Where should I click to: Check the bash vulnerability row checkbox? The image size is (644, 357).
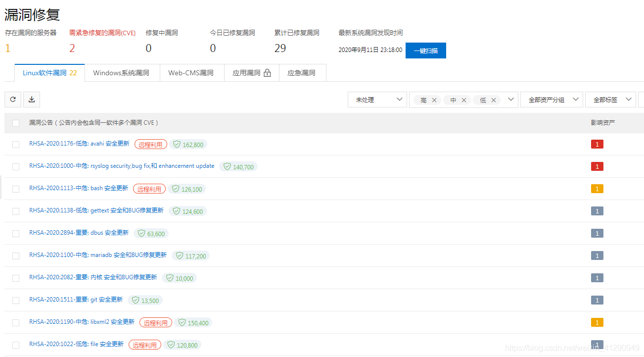[16, 189]
